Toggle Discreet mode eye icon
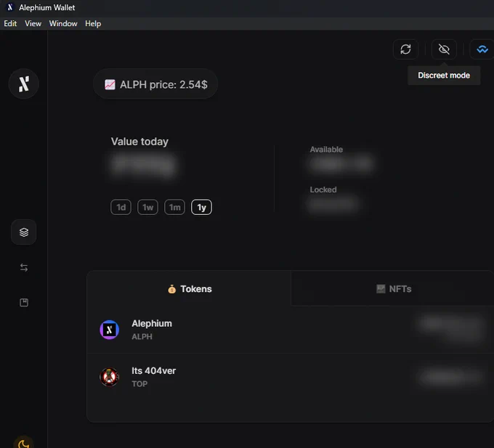494x448 pixels. pyautogui.click(x=444, y=49)
